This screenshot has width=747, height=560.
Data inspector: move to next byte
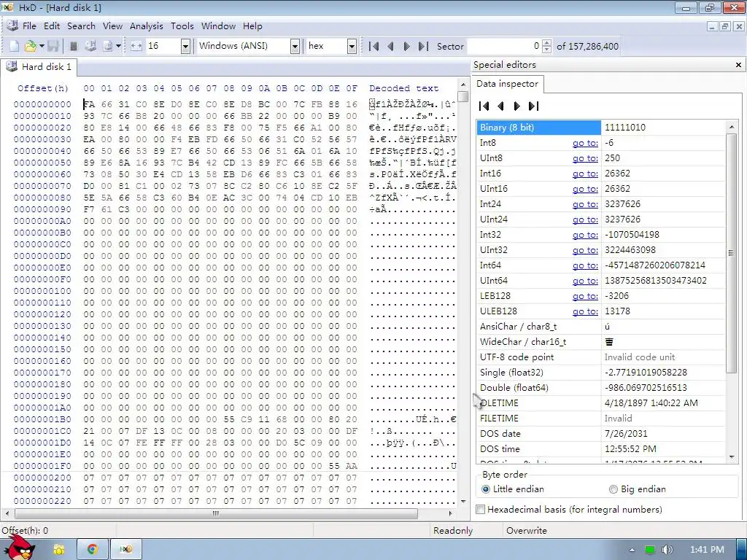517,106
